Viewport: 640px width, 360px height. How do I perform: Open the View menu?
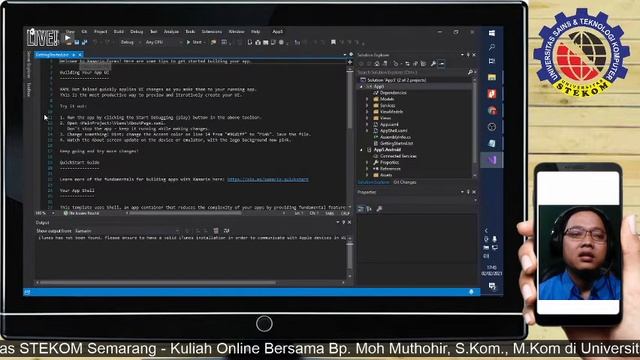pos(71,31)
